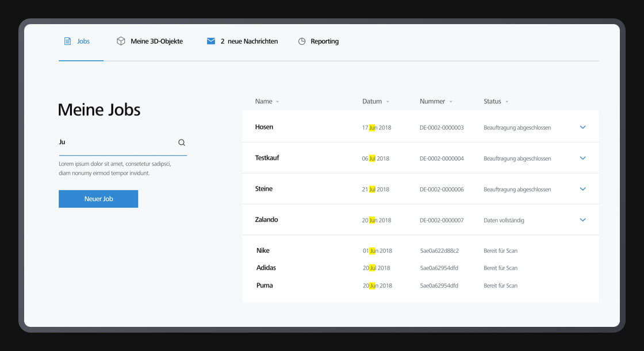644x351 pixels.
Task: Click the envelope messages icon
Action: pos(211,41)
